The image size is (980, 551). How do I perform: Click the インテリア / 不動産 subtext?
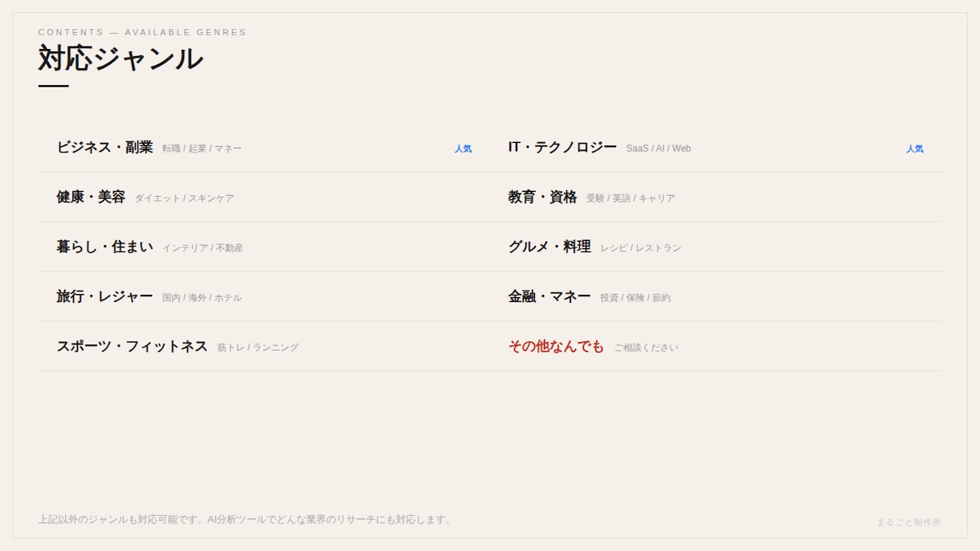(x=202, y=248)
